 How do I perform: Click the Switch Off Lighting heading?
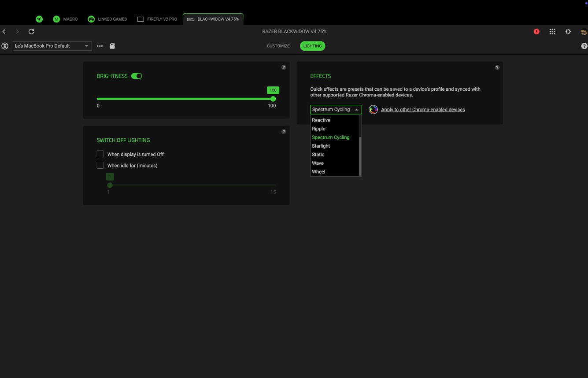123,140
